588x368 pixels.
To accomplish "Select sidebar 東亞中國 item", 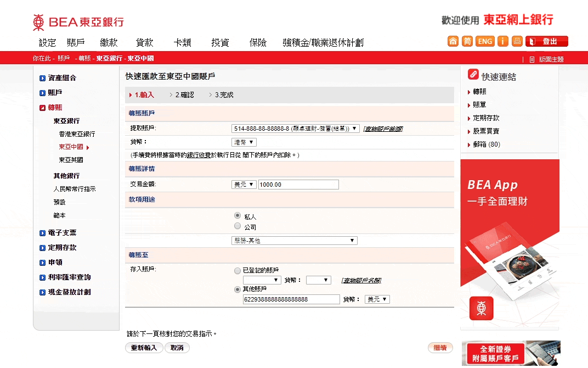I will [71, 147].
